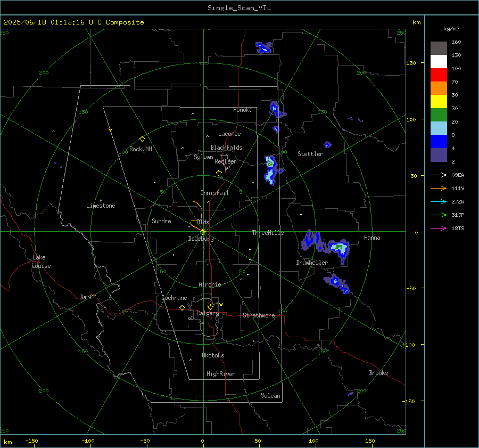Click the storm cell at top near 150 km
This screenshot has height=448, width=479.
click(263, 48)
